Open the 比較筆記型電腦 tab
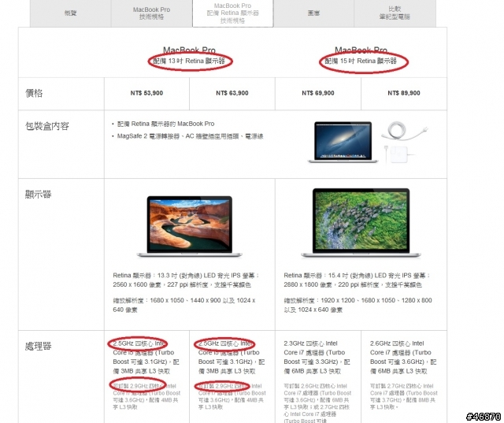 [x=395, y=13]
